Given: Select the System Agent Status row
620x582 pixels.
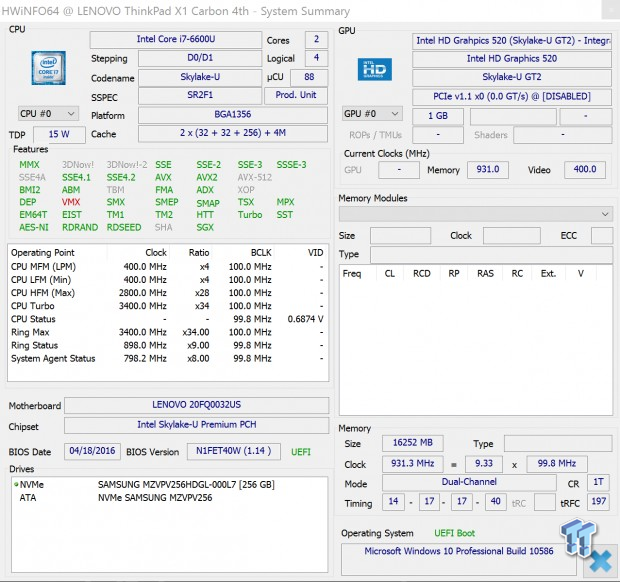Looking at the screenshot, I should [x=168, y=359].
